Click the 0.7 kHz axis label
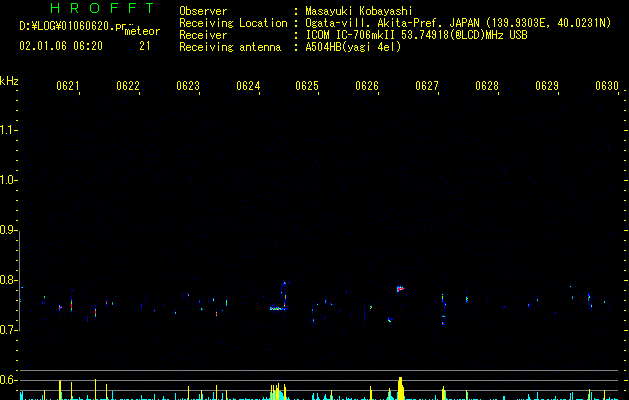 click(x=8, y=330)
